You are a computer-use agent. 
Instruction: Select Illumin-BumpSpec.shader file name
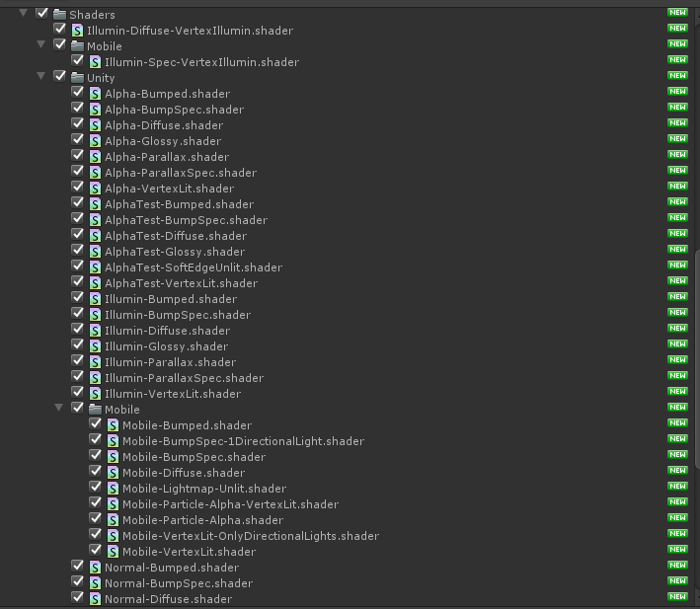click(x=178, y=315)
